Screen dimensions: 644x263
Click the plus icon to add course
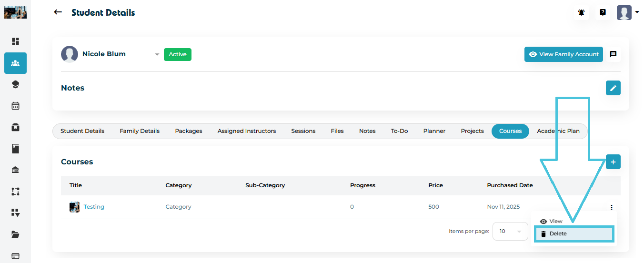point(613,162)
